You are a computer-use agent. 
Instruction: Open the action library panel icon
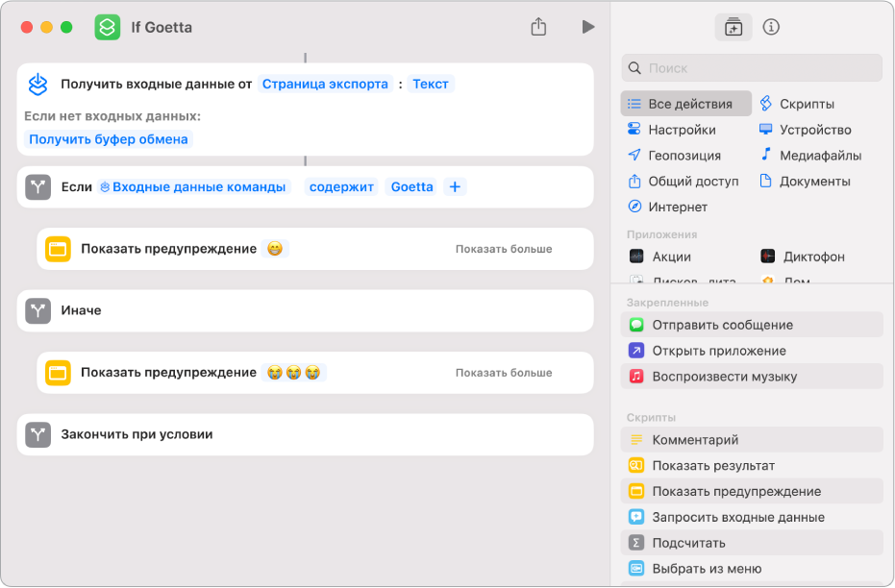(733, 27)
